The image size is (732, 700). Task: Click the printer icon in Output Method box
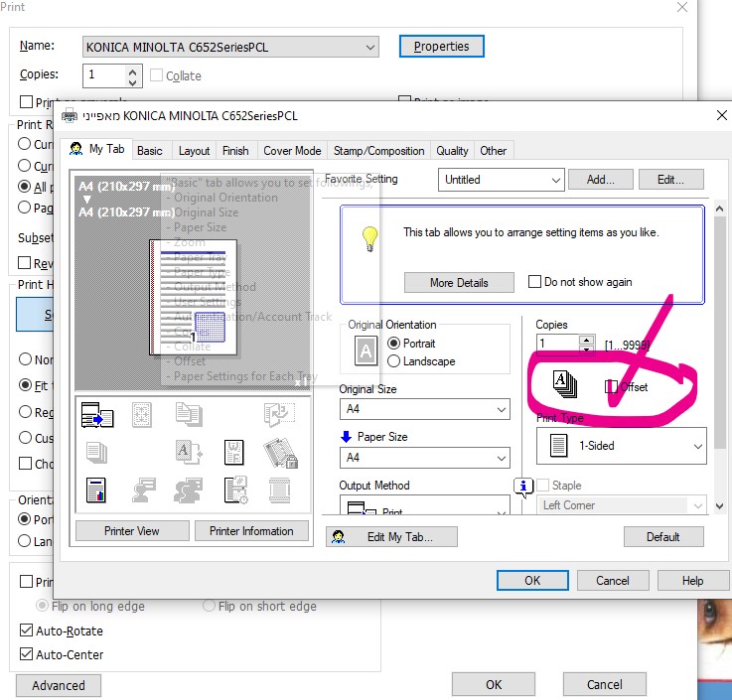click(x=362, y=508)
